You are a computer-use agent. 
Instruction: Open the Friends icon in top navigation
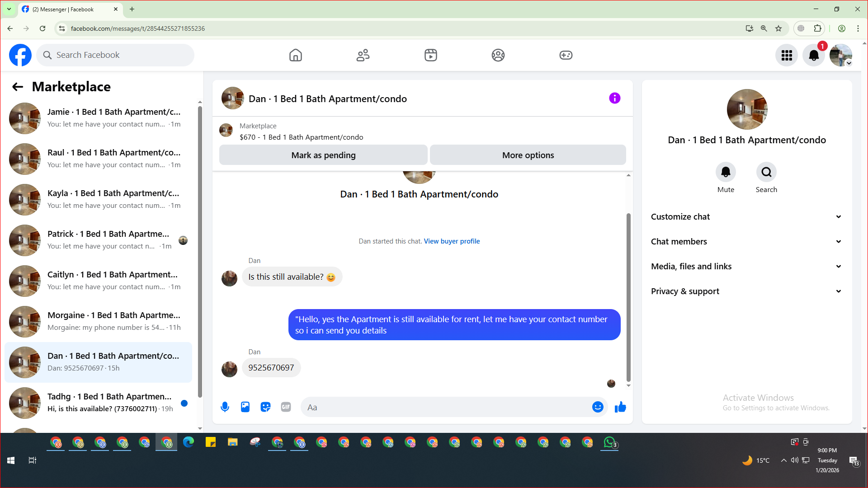pyautogui.click(x=363, y=55)
